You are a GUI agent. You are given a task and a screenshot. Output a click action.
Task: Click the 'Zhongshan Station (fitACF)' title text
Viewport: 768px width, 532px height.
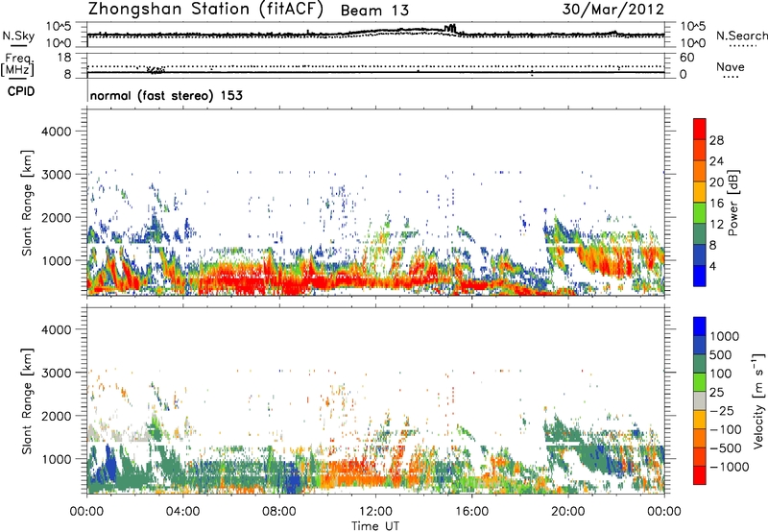click(x=205, y=10)
